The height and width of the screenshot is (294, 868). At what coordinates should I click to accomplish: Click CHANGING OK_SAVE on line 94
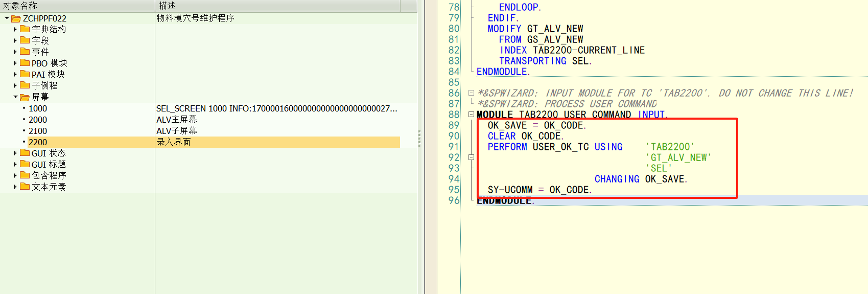pyautogui.click(x=641, y=179)
